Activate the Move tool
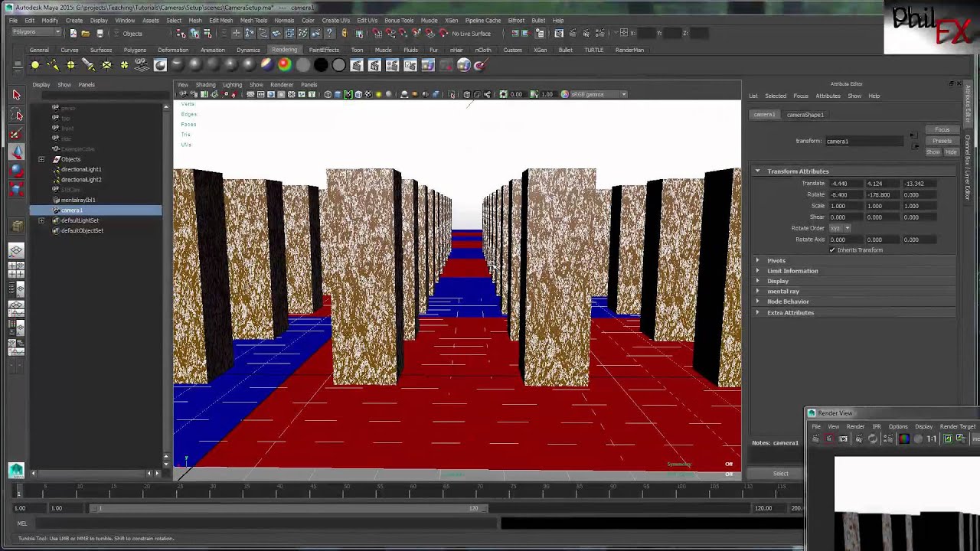This screenshot has height=551, width=980. [16, 152]
